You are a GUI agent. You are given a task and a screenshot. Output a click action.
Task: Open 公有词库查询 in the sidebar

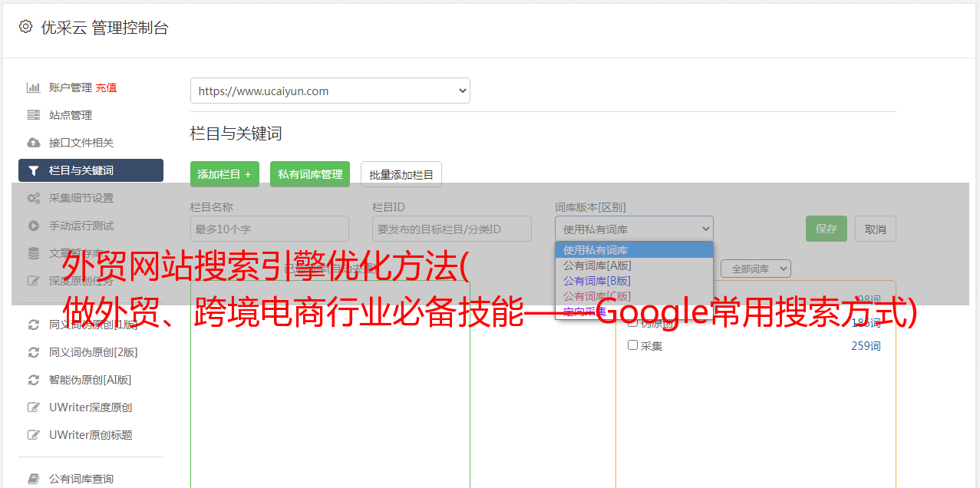81,479
